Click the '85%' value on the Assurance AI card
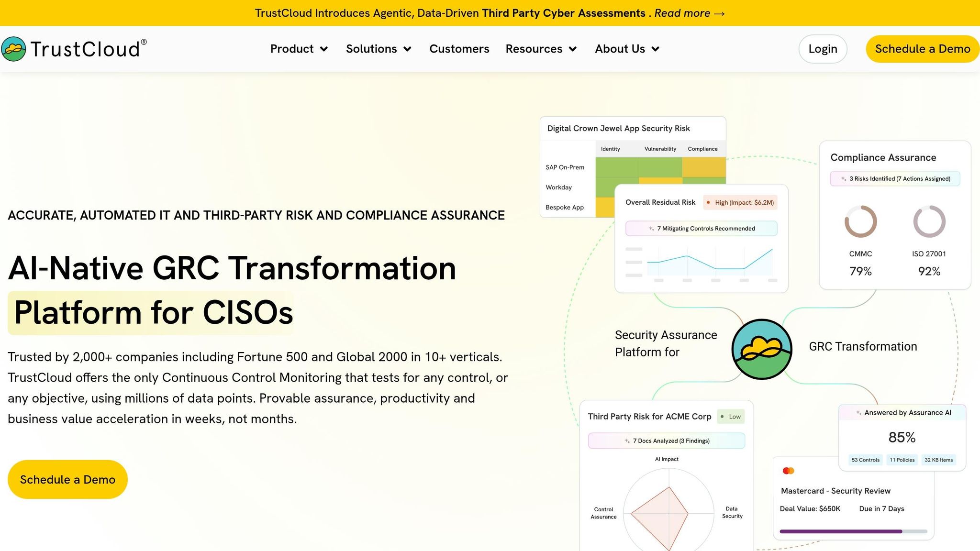 (902, 437)
